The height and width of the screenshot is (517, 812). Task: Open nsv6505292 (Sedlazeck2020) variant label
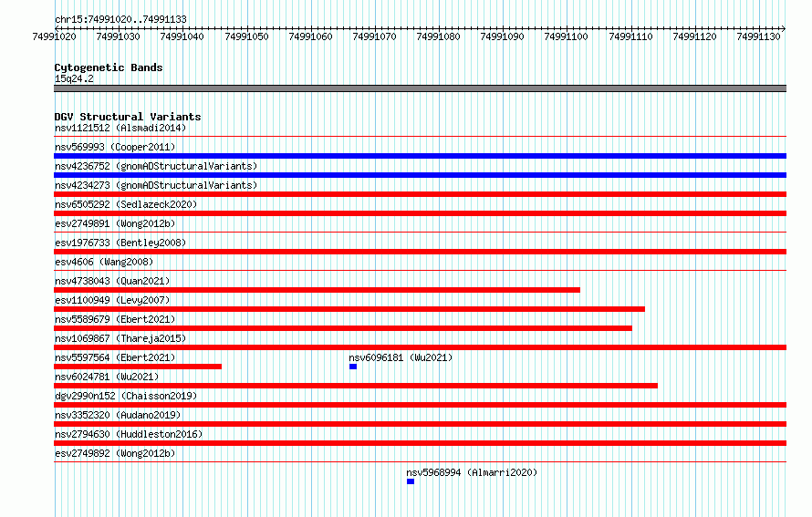tap(126, 204)
